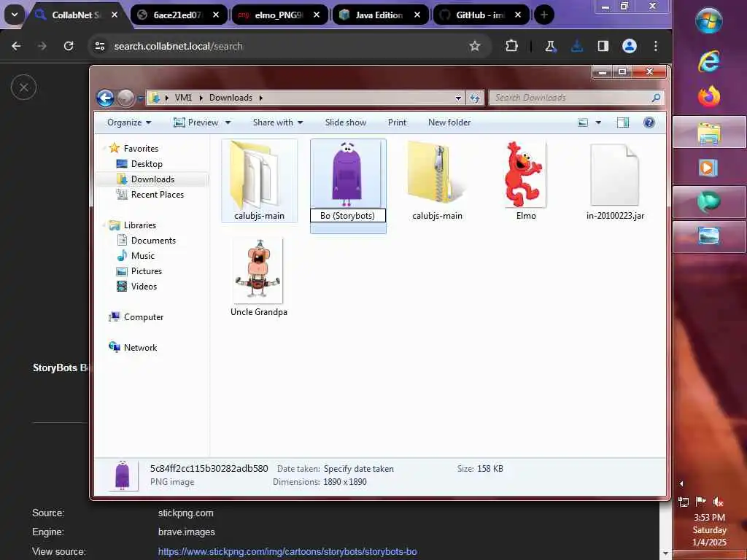The height and width of the screenshot is (560, 747).
Task: Select the Elmo image file
Action: [525, 181]
